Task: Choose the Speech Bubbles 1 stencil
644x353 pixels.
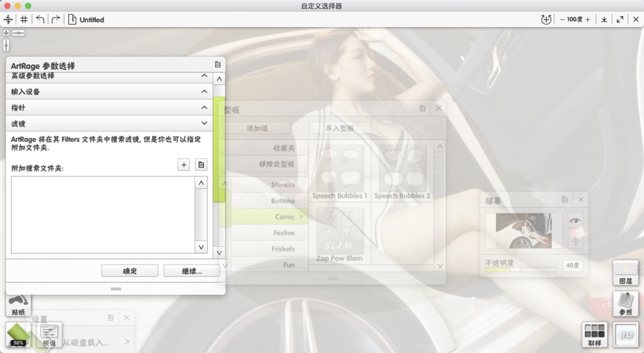Action: [339, 171]
